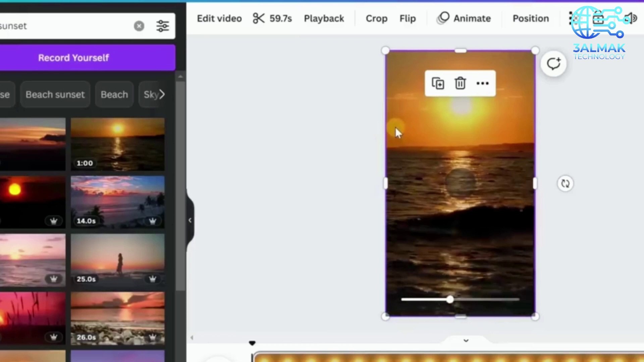This screenshot has width=644, height=362.
Task: Add a comment using the speech bubble icon
Action: (x=553, y=63)
